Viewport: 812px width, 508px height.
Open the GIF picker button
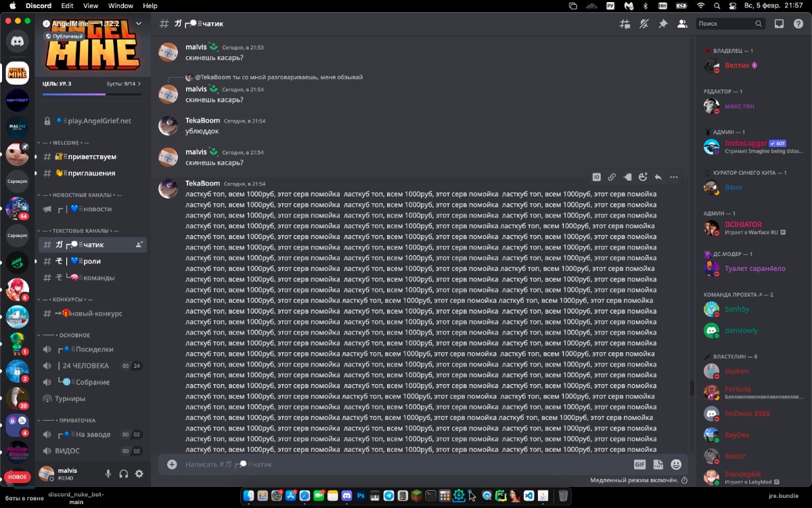(x=639, y=465)
